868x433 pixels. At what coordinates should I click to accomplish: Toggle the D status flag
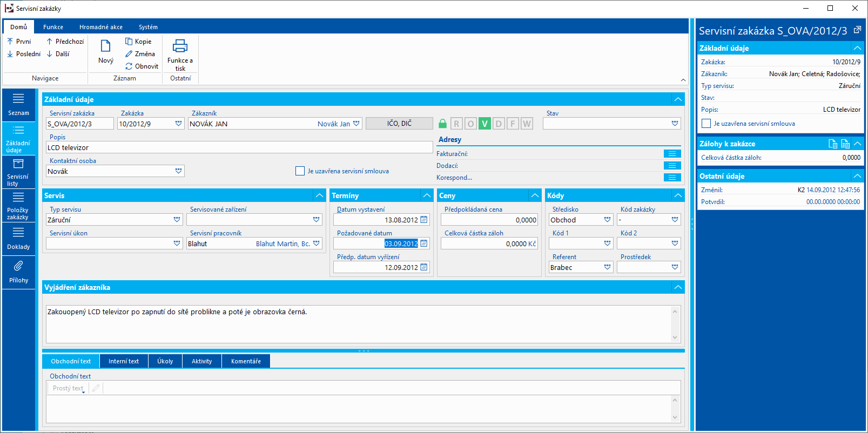tap(499, 124)
